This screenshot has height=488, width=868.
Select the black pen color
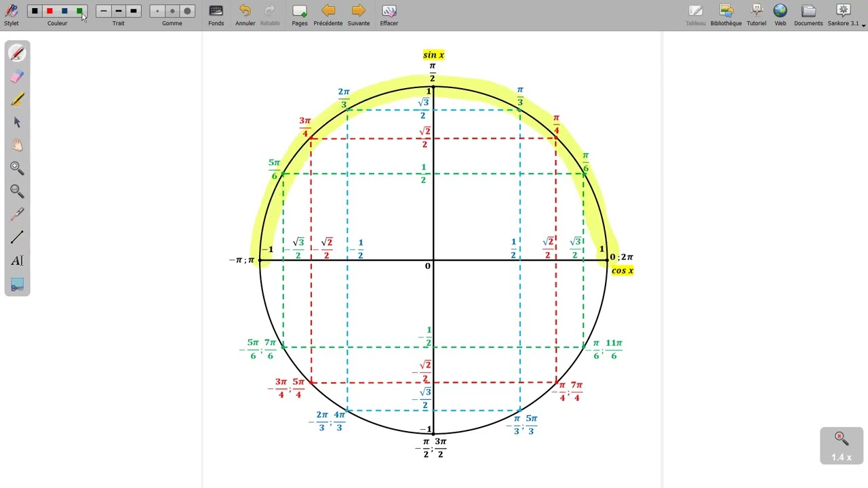35,11
